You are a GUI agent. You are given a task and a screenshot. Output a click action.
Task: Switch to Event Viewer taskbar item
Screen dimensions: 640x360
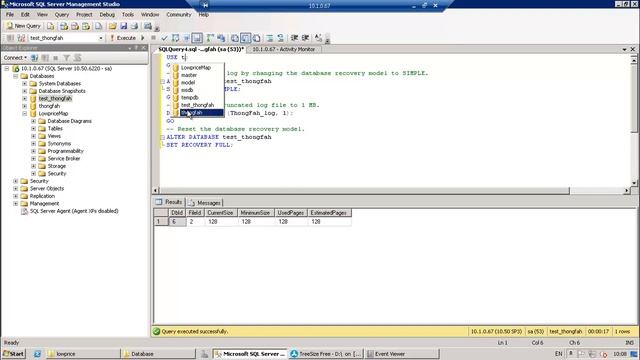(402, 354)
